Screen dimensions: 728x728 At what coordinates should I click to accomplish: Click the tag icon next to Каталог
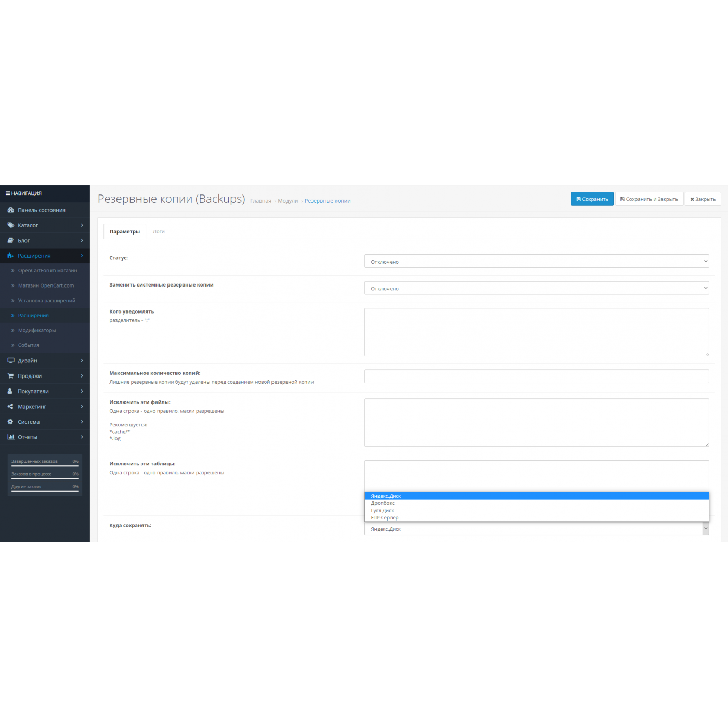10,225
